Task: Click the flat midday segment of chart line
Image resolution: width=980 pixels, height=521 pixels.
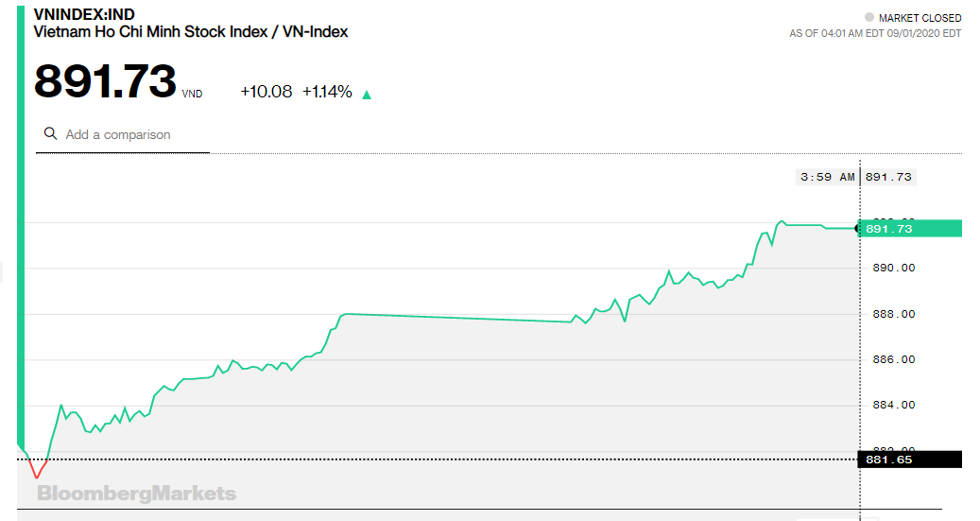Action: tap(458, 318)
